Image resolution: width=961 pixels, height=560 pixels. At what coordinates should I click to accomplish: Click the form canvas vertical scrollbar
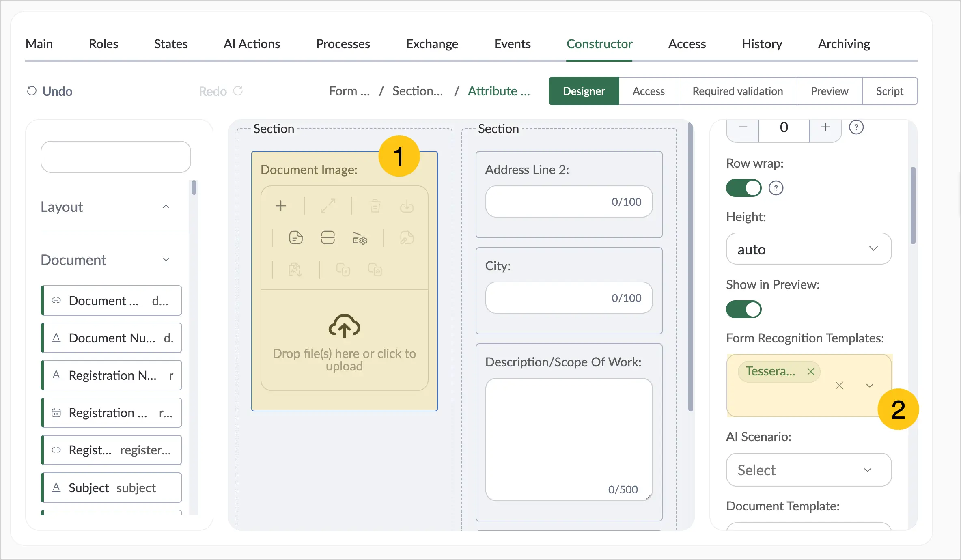(x=691, y=267)
